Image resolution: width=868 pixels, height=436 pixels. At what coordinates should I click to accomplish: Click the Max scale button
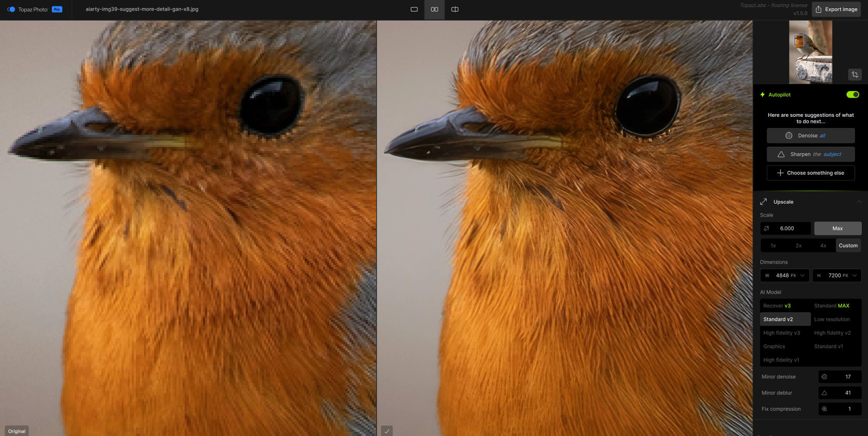[838, 228]
